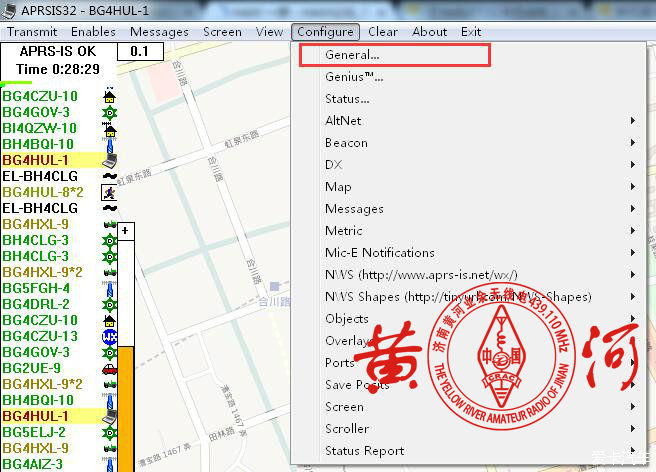
Task: Select Genius™... from the Configure menu
Action: coord(354,77)
